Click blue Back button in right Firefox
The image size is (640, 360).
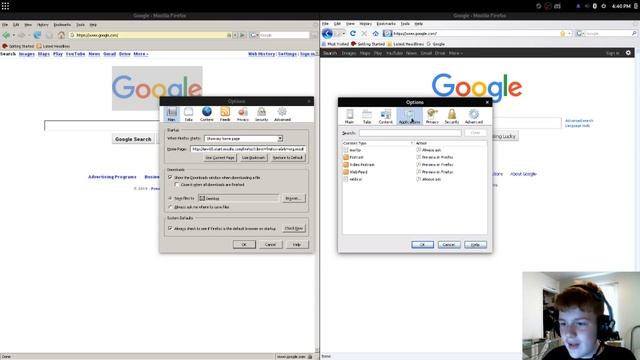tap(327, 33)
